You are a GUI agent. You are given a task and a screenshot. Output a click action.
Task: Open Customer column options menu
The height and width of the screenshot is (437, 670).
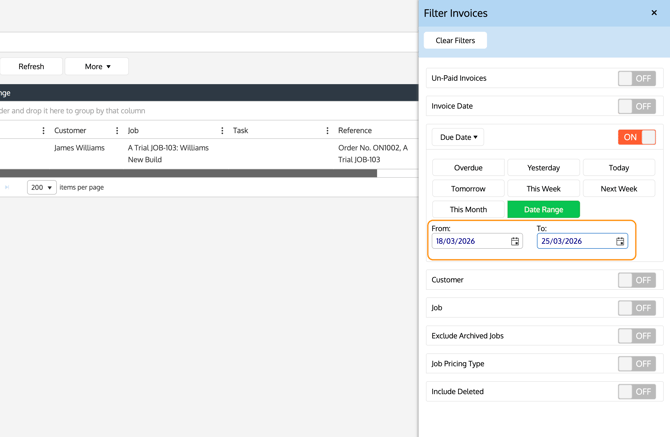coord(117,131)
